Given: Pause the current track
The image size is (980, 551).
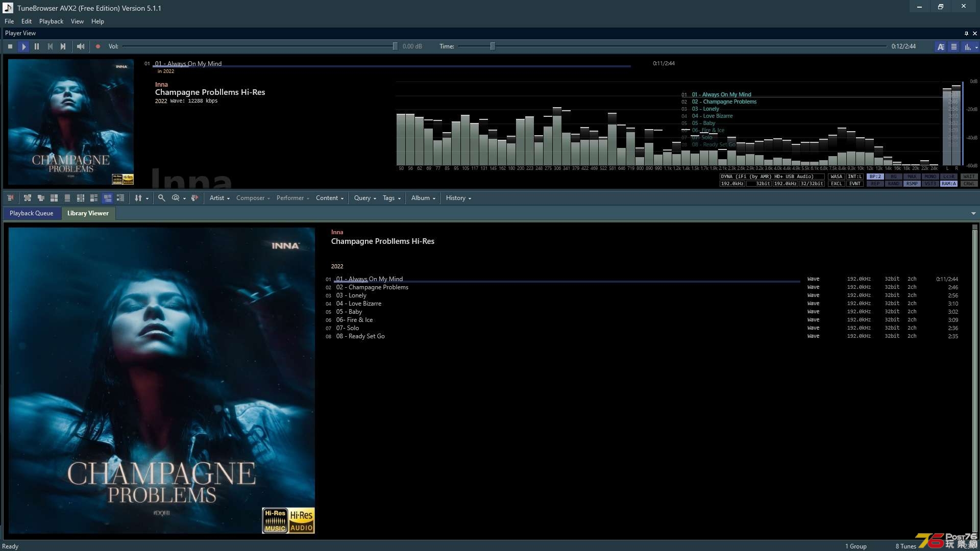Looking at the screenshot, I should [37, 46].
